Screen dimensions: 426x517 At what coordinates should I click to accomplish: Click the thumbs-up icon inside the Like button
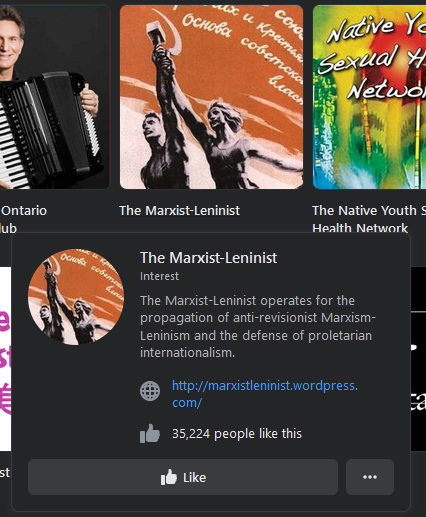169,477
